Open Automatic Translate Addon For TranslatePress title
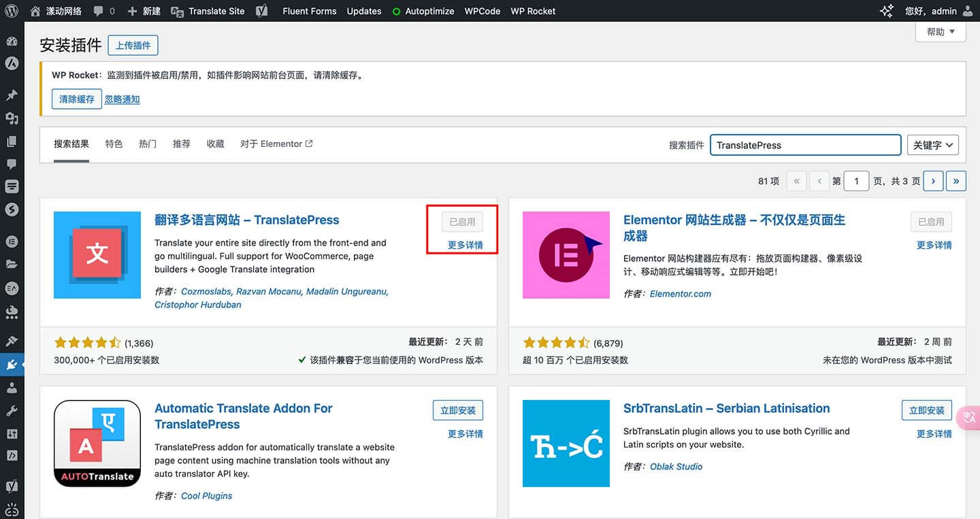The height and width of the screenshot is (519, 980). point(244,416)
